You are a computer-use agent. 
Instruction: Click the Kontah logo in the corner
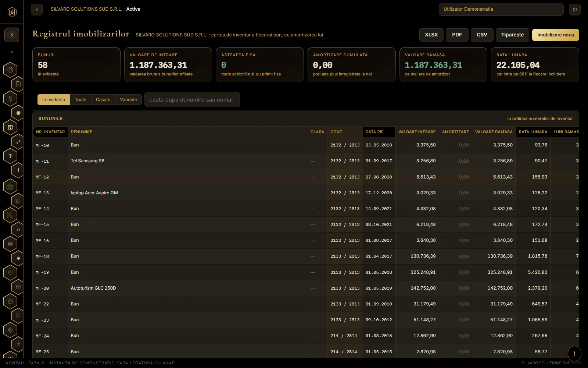click(12, 12)
